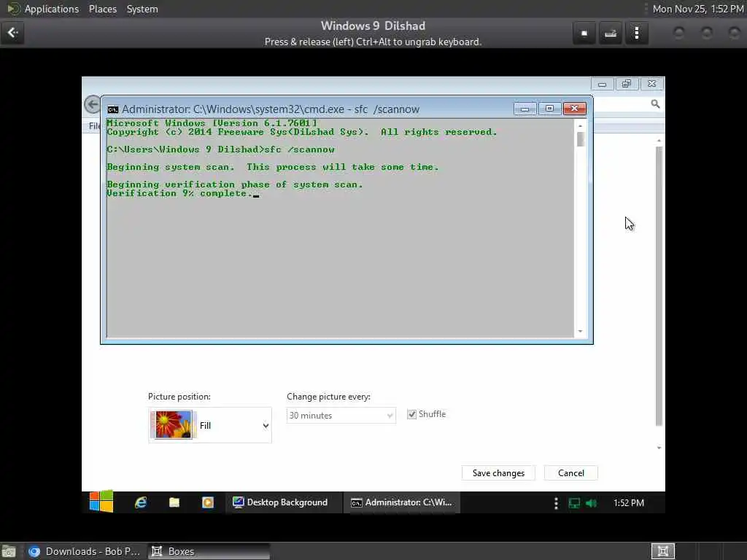The height and width of the screenshot is (560, 747).
Task: Open the System menu
Action: [142, 9]
